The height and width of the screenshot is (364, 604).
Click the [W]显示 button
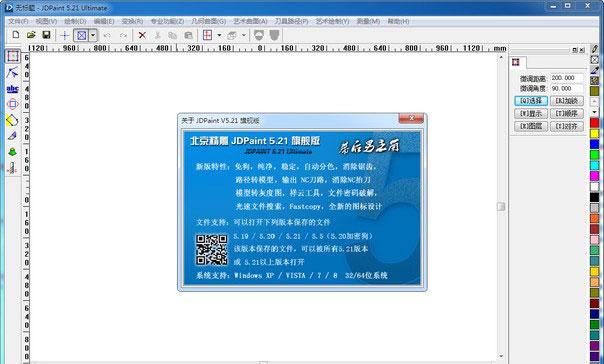tap(531, 114)
